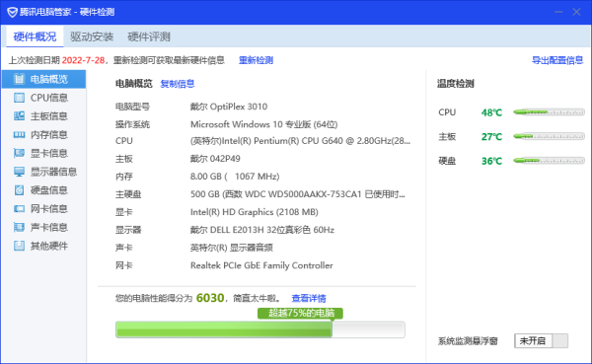Viewport: 592px width, 364px height.
Task: Click the 6030 performance score value
Action: click(x=210, y=298)
